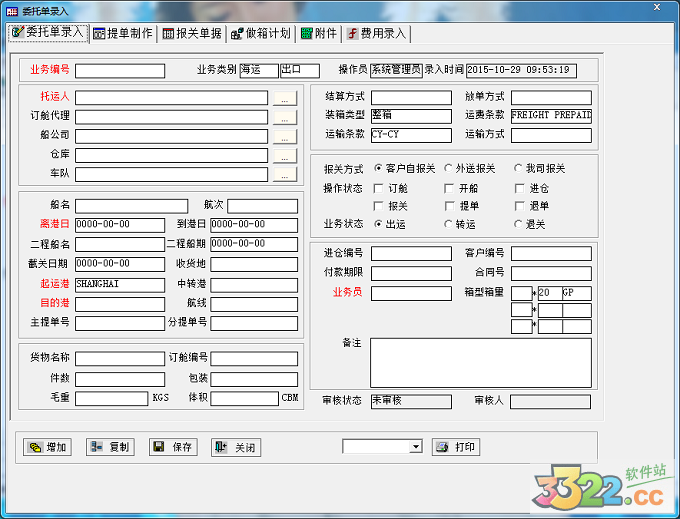Select the 转运 business status radio
680x519 pixels.
pos(448,224)
